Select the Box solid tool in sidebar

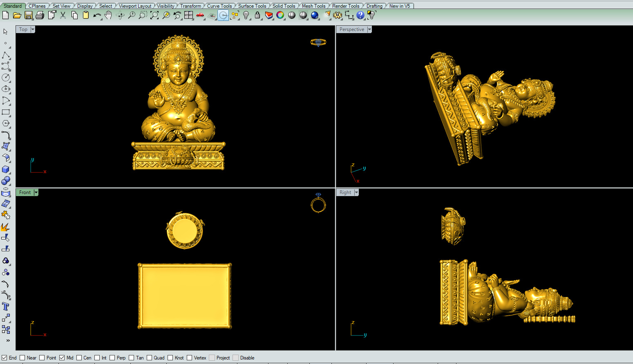pos(6,169)
